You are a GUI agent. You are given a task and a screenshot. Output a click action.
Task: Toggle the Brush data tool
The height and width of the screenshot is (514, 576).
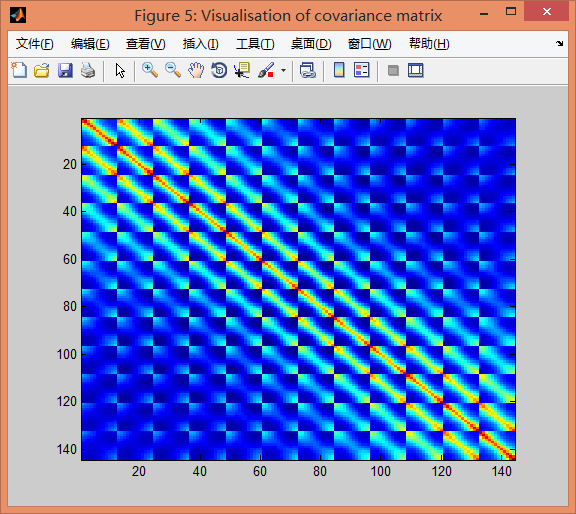[x=266, y=70]
